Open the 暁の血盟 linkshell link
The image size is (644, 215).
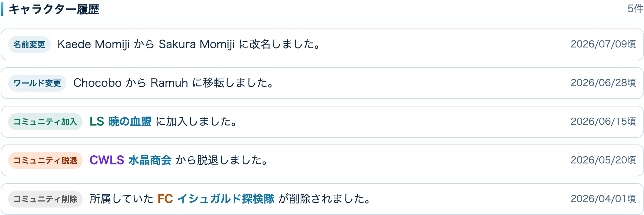[x=130, y=121]
